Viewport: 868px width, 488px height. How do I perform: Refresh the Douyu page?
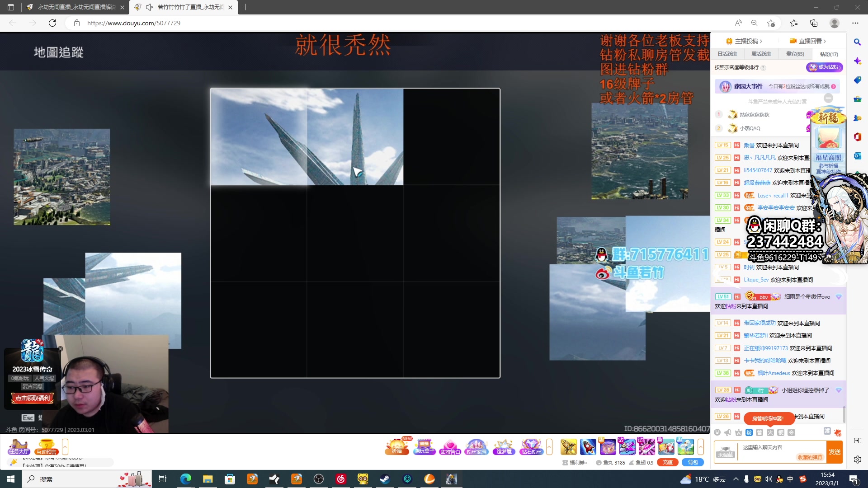pos(52,23)
